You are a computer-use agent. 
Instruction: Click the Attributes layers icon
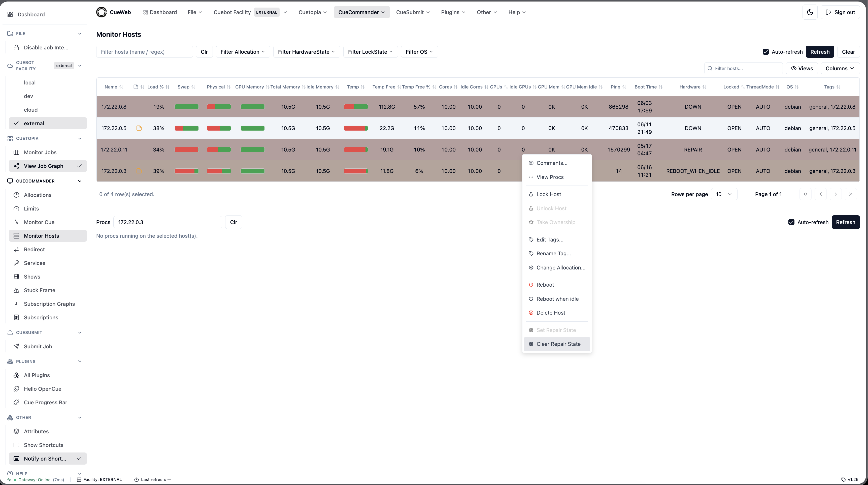coord(16,431)
